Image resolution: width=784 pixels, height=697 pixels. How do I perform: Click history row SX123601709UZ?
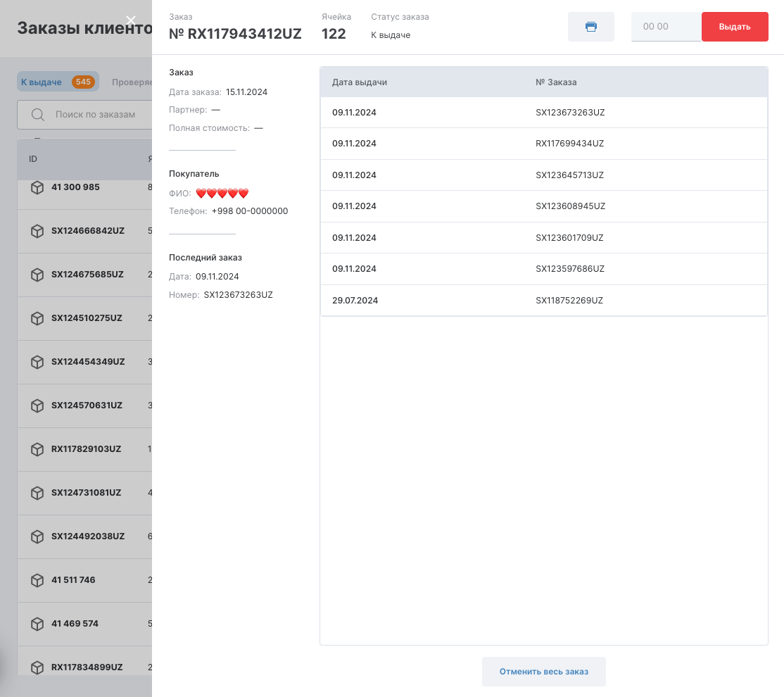tap(543, 238)
